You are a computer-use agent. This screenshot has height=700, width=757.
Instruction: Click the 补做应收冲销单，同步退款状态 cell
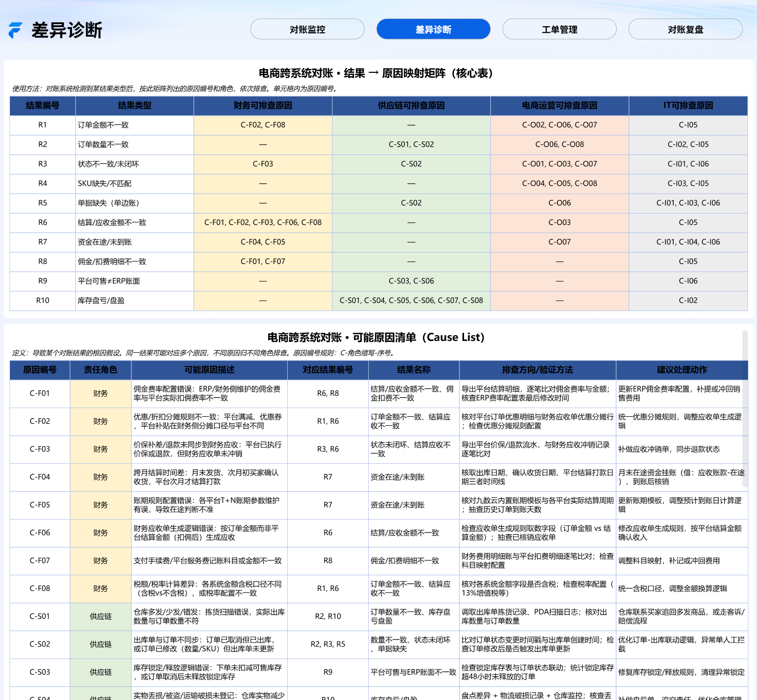click(x=682, y=450)
